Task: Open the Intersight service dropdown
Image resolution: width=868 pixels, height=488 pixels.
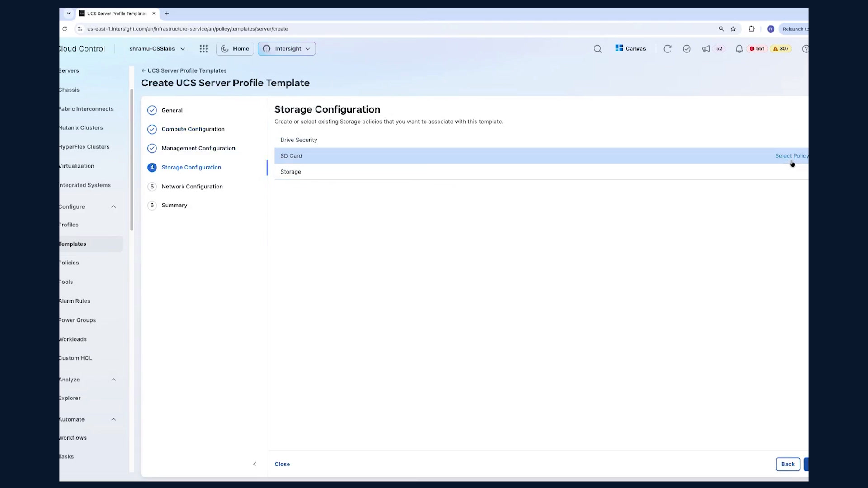Action: (287, 49)
